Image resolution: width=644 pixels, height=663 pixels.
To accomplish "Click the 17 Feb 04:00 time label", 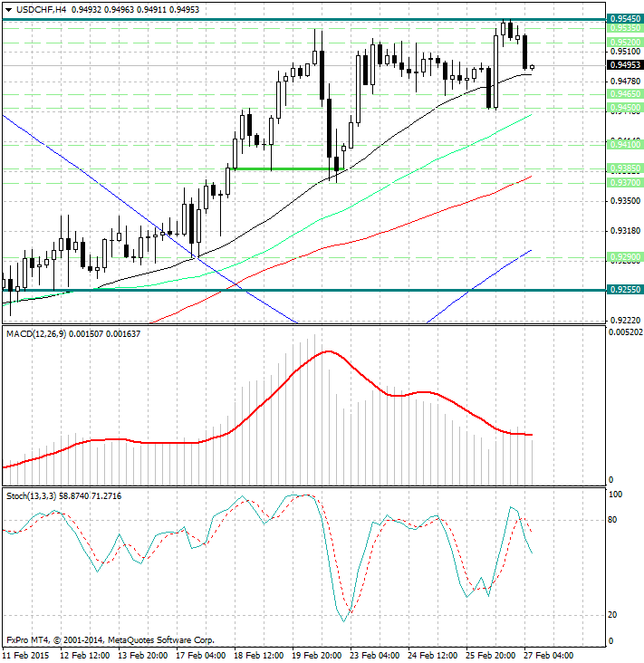I will click(200, 656).
